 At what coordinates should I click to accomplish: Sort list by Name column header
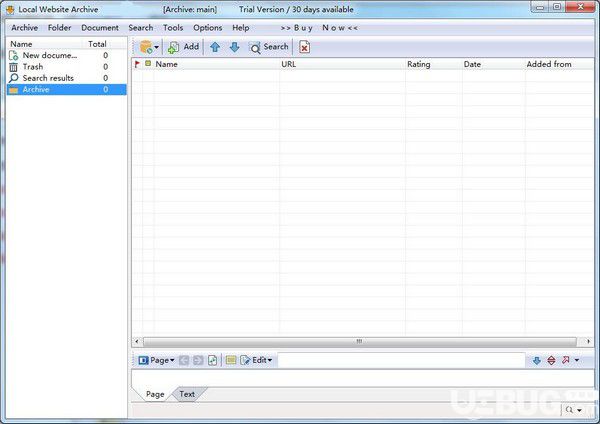click(217, 64)
